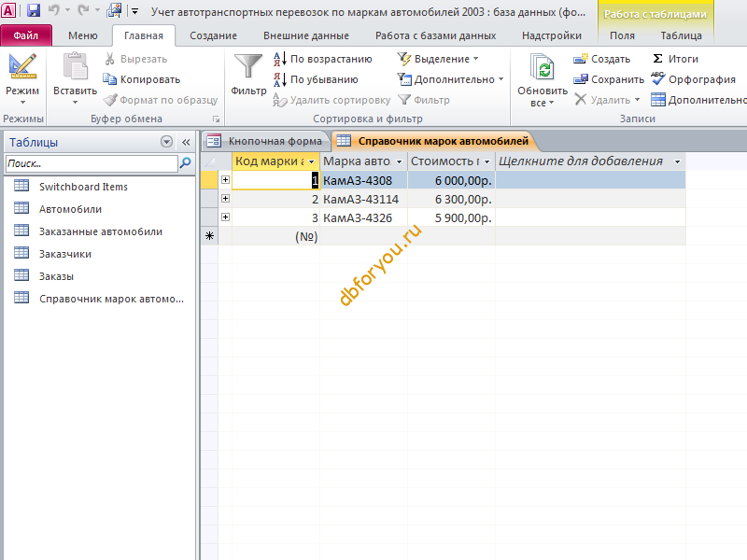Click the select-all corner of the datasheet
The height and width of the screenshot is (560, 747).
click(209, 161)
